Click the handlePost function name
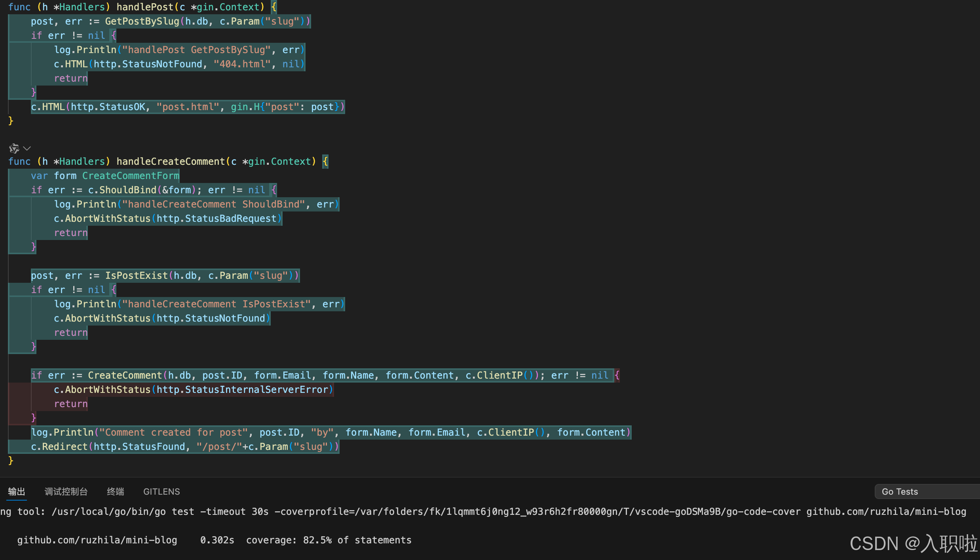The image size is (980, 560). pyautogui.click(x=145, y=7)
